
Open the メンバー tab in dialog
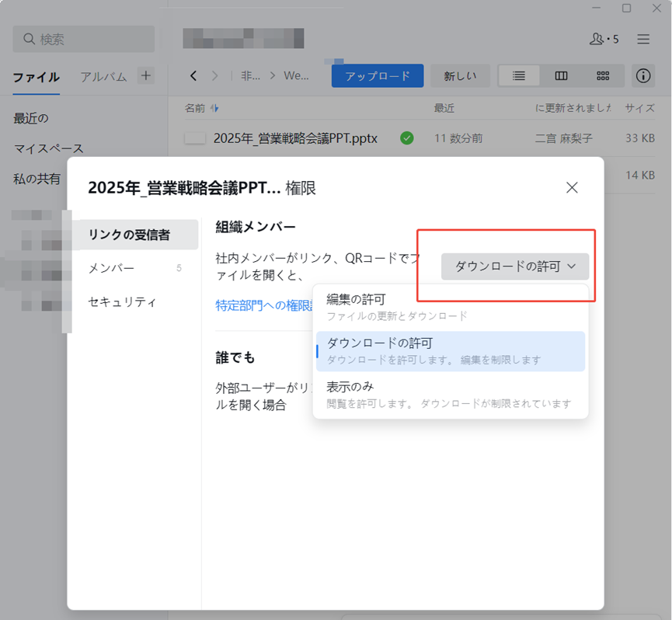[111, 268]
